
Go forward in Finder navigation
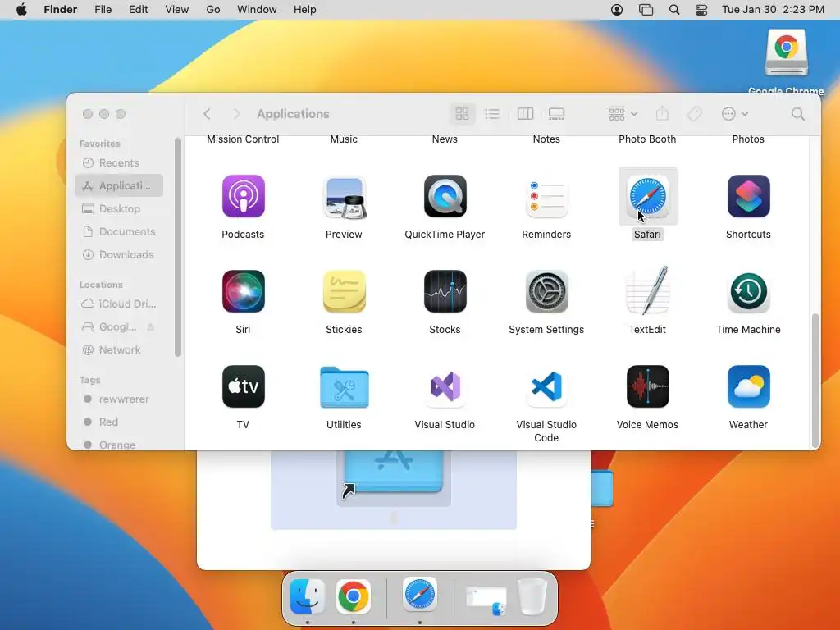pyautogui.click(x=236, y=113)
